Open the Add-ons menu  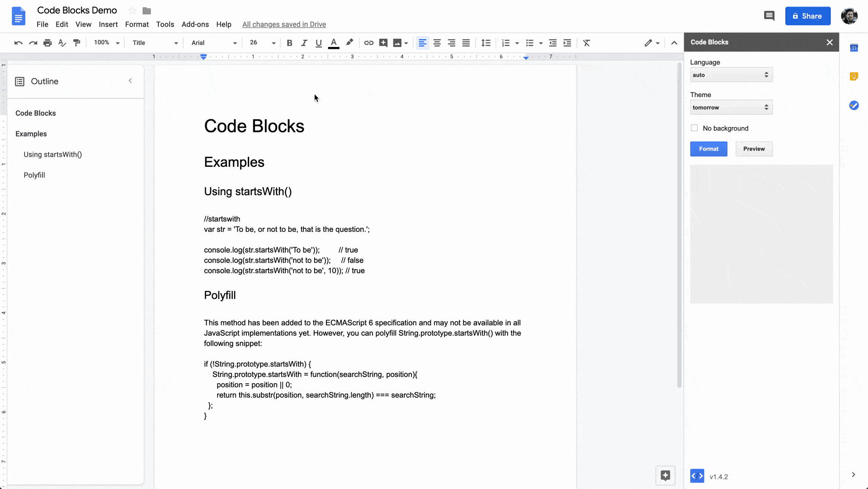pos(195,24)
